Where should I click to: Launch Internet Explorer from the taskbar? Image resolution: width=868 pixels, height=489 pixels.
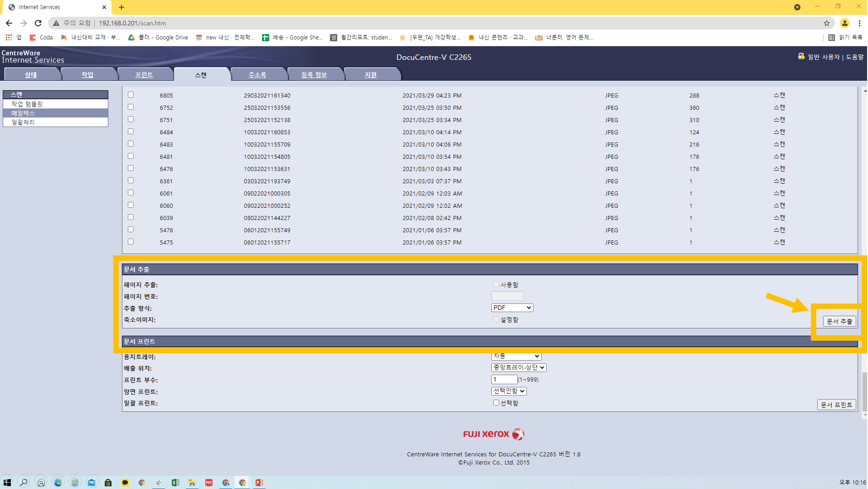[75, 482]
